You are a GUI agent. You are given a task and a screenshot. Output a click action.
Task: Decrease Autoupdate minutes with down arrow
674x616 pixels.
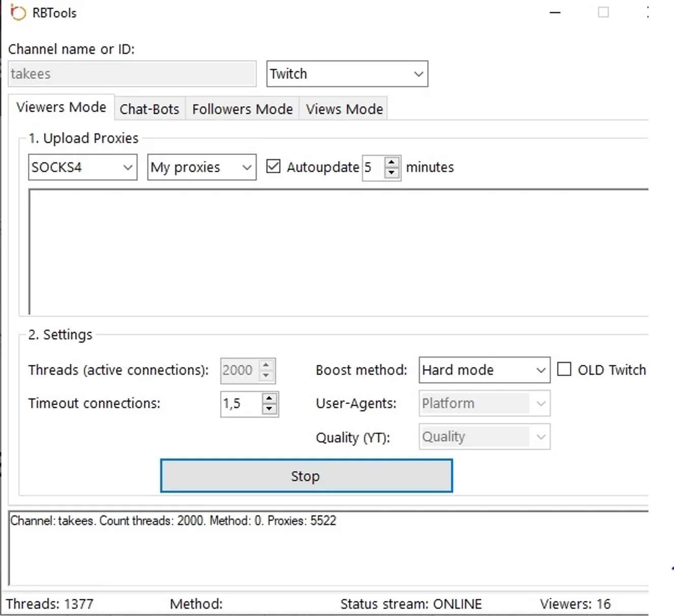click(x=391, y=173)
